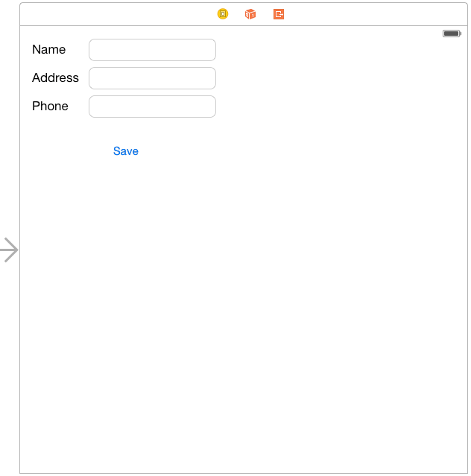
Task: Select the orange First Responder cube icon
Action: coord(250,14)
